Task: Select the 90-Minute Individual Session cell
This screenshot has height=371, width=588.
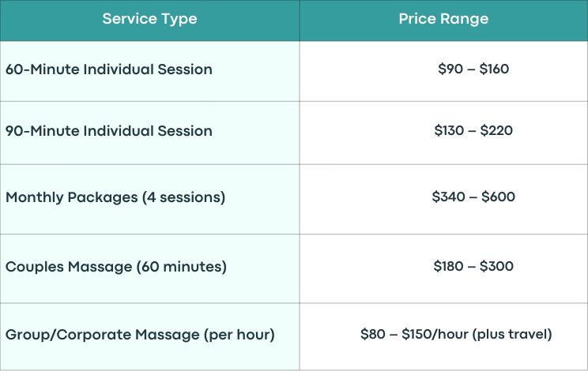Action: pyautogui.click(x=149, y=133)
